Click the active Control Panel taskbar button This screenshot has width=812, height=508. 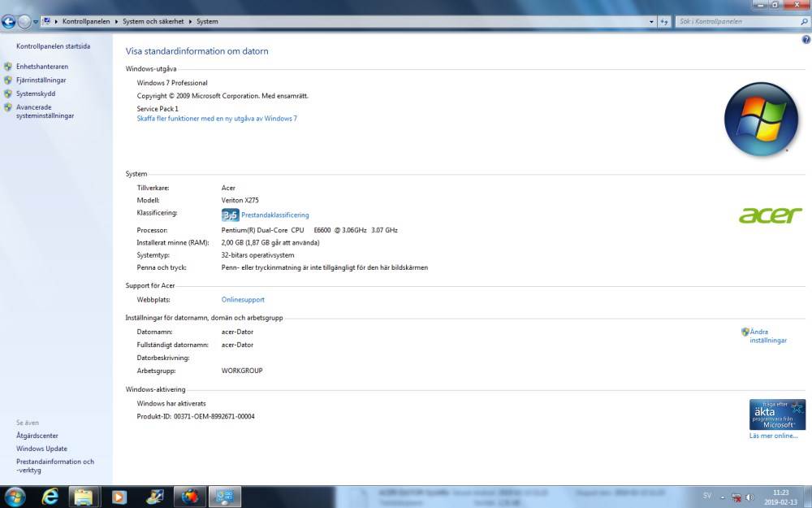coord(224,497)
